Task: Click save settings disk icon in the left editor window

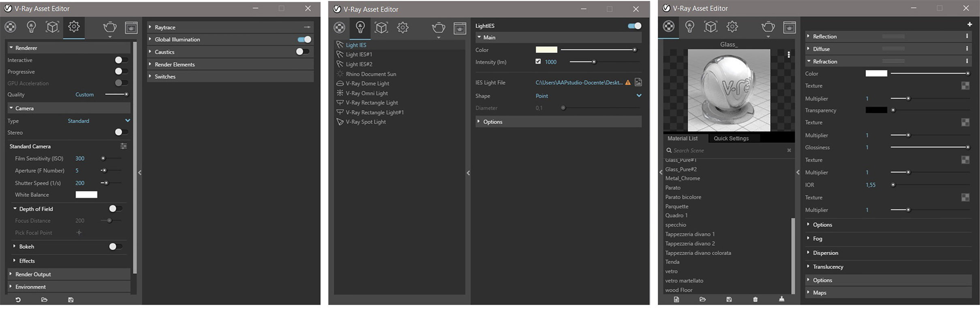Action: tap(71, 300)
